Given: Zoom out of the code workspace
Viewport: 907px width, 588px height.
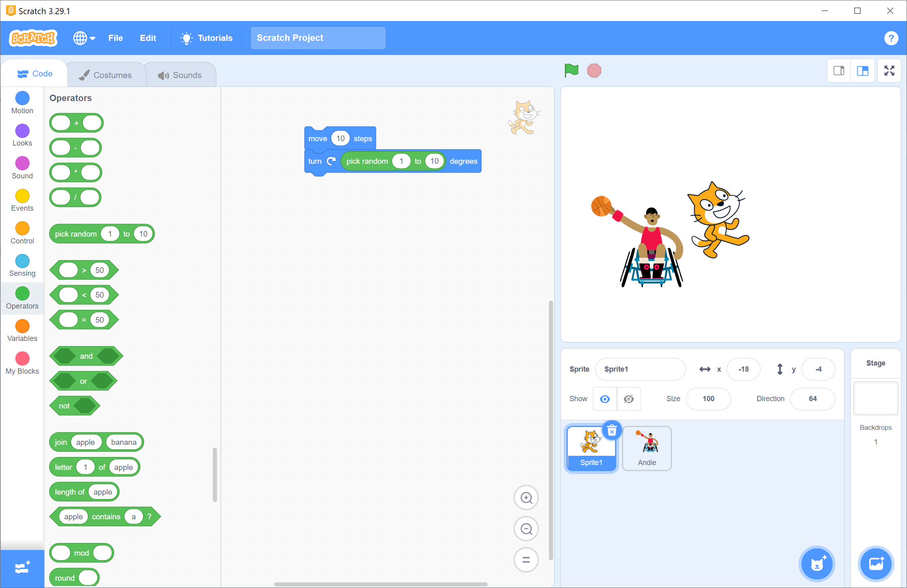Looking at the screenshot, I should (526, 529).
